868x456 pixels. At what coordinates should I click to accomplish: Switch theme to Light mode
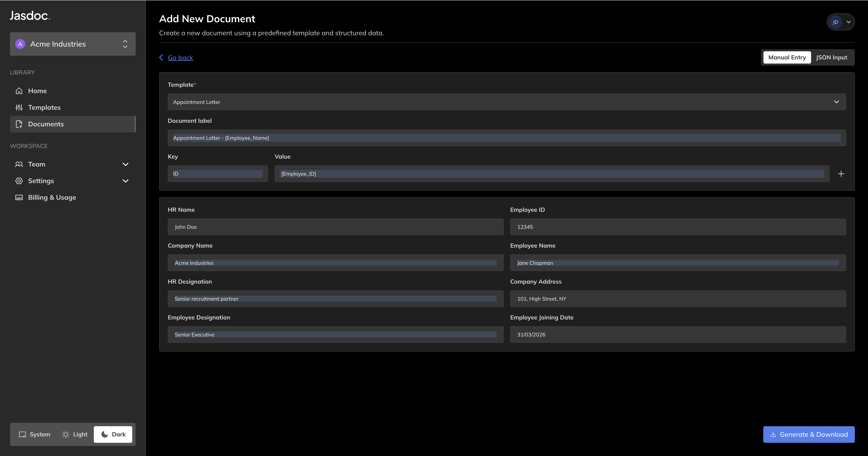click(x=74, y=435)
